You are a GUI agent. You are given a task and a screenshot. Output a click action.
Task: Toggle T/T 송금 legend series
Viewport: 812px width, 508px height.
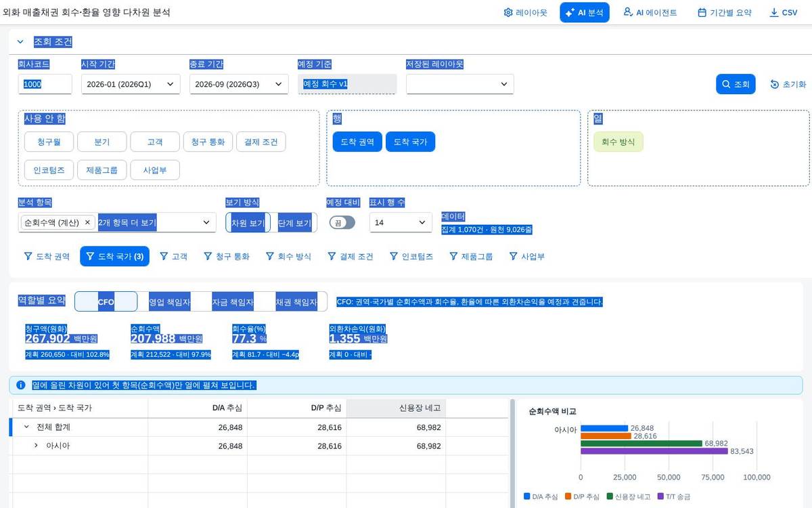pos(674,496)
